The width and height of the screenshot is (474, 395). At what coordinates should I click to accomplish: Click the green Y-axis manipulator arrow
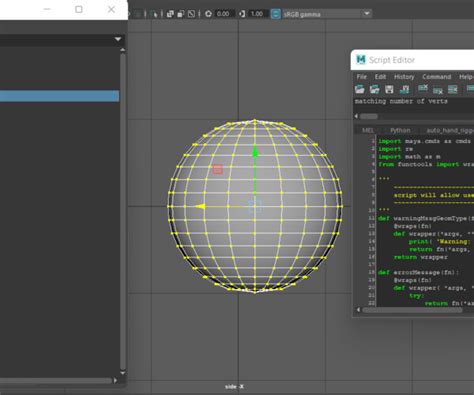click(x=255, y=153)
